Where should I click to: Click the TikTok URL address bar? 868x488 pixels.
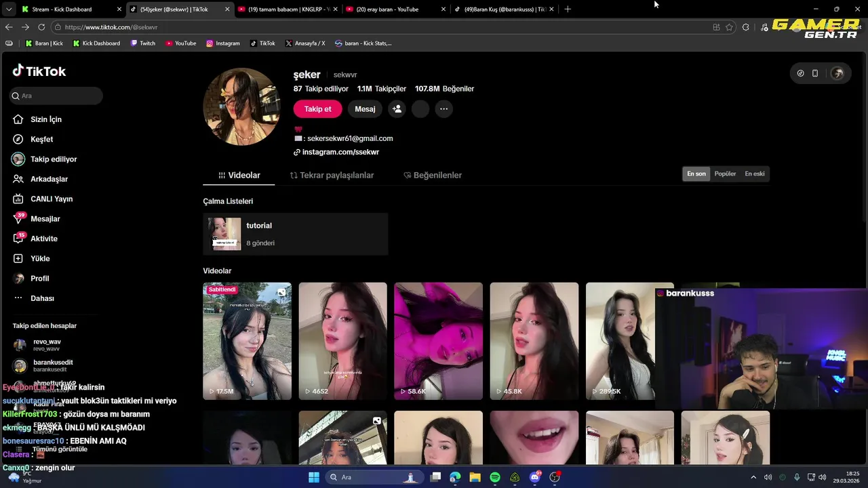coord(380,27)
